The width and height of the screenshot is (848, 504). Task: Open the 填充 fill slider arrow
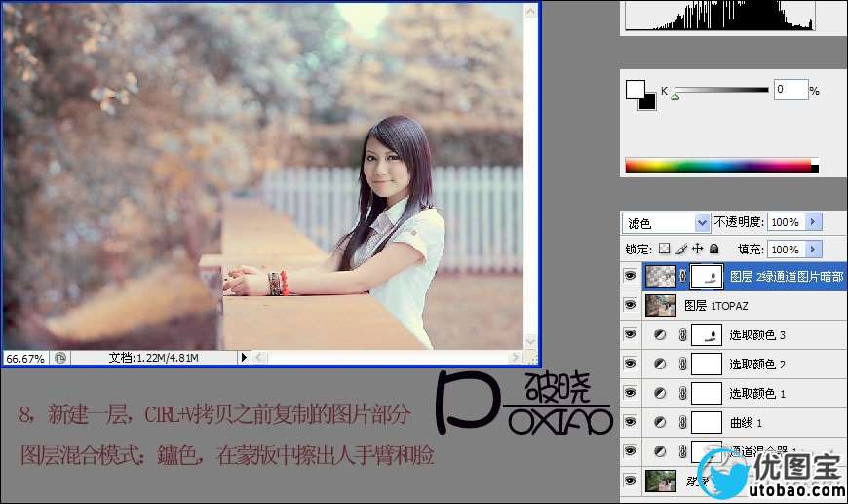click(813, 249)
